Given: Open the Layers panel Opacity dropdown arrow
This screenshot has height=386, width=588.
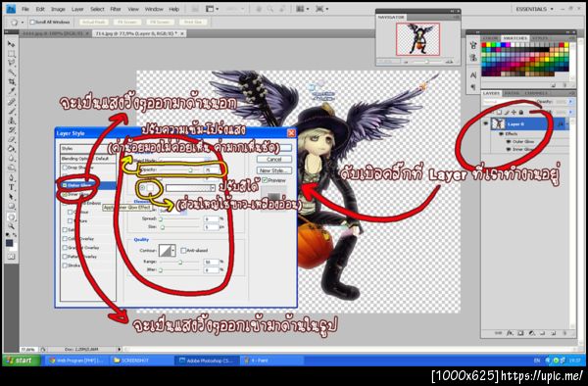Looking at the screenshot, I should coord(570,102).
